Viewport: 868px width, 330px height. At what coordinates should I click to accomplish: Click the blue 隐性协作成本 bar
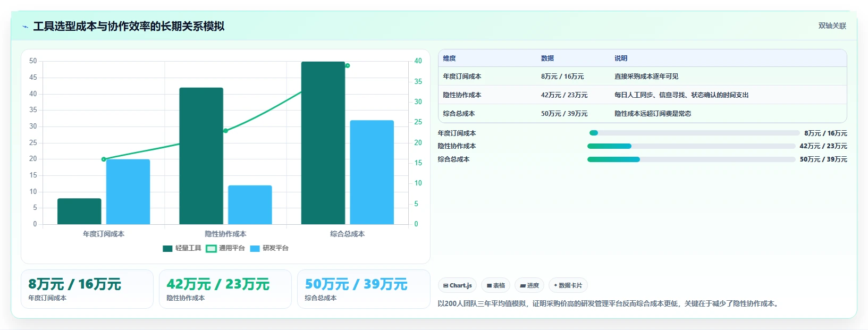[x=250, y=205]
